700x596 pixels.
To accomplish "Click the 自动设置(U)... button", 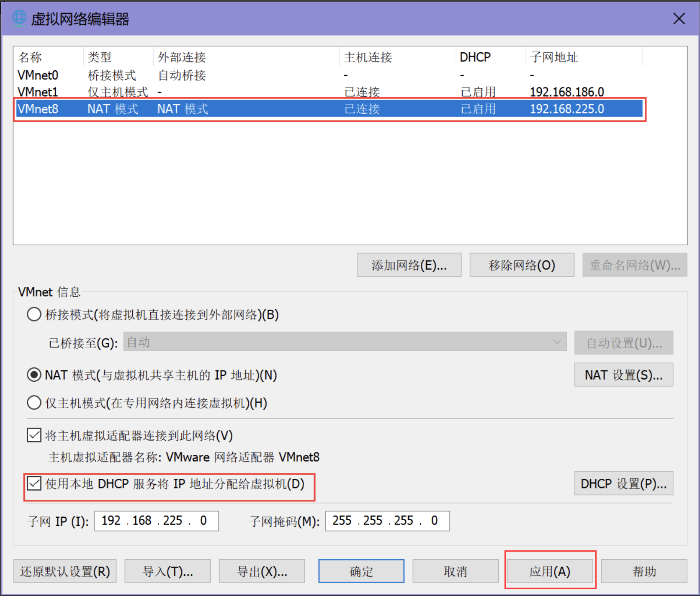I will 624,343.
